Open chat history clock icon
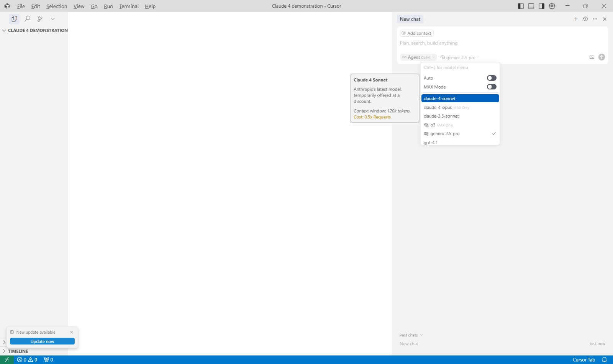Image resolution: width=613 pixels, height=364 pixels. tap(585, 19)
